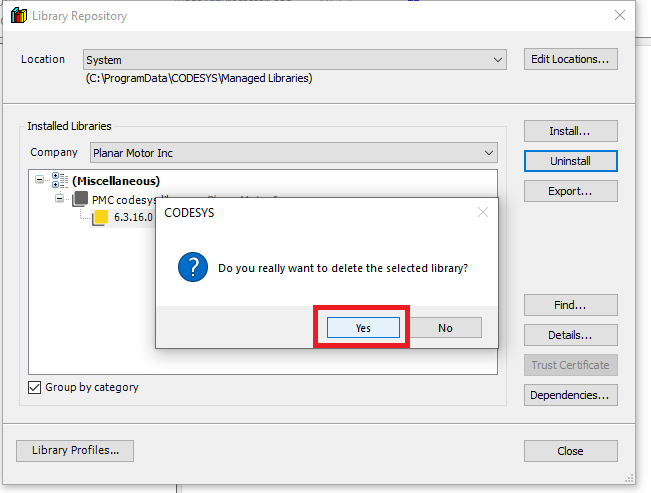Select the 6.3.16.0 version tree entry
Image resolution: width=651 pixels, height=493 pixels.
(130, 217)
